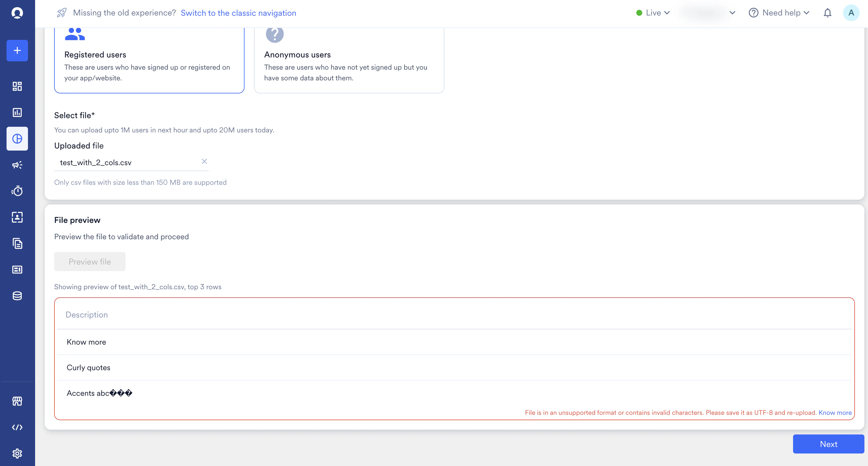Open the segment pie-chart icon in sidebar
The height and width of the screenshot is (466, 868).
tap(17, 139)
